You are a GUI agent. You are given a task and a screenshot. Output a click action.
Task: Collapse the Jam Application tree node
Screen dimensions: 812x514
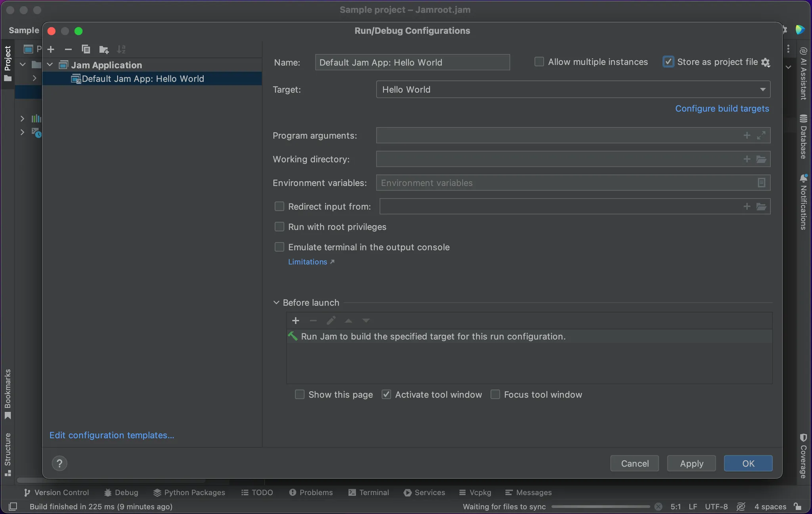[50, 65]
